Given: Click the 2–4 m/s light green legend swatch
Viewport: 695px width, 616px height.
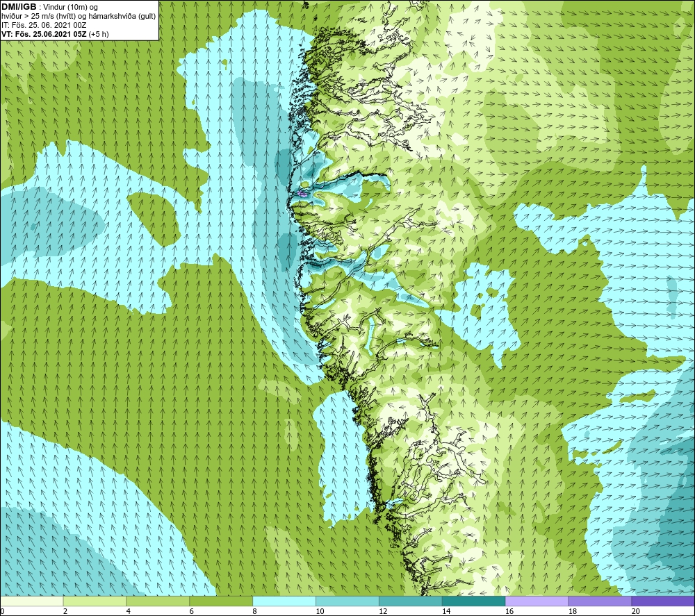Looking at the screenshot, I should 95,601.
